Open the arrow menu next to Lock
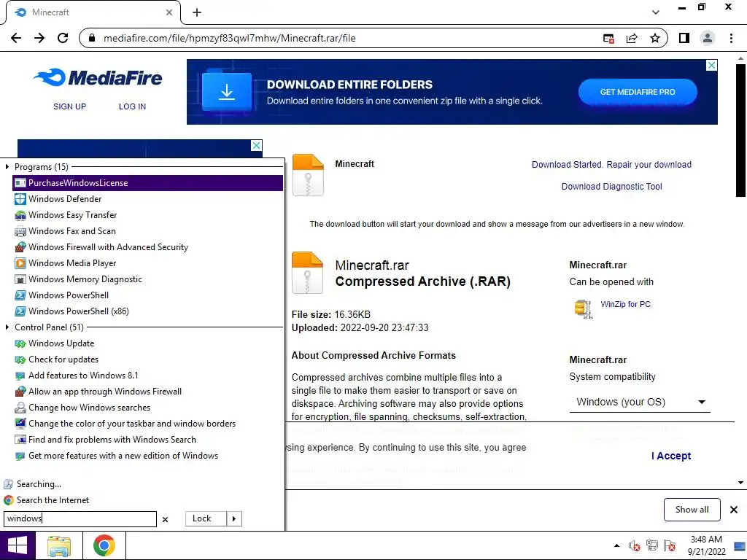 [x=234, y=518]
